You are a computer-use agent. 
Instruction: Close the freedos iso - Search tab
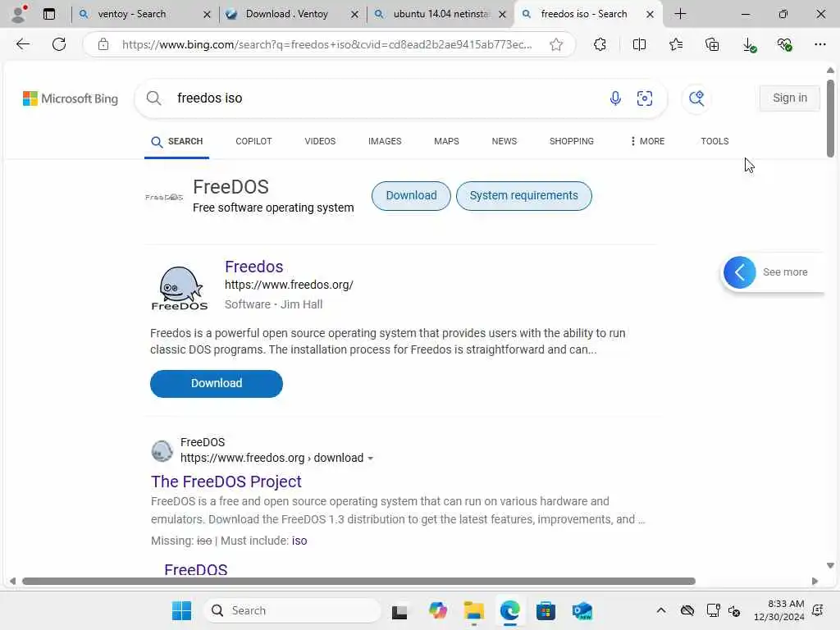(650, 15)
